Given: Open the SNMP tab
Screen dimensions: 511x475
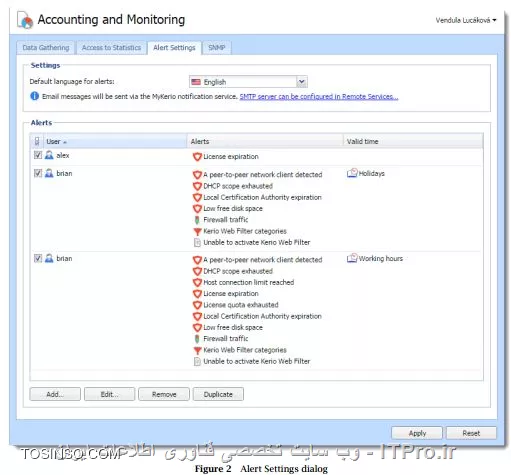Looking at the screenshot, I should pyautogui.click(x=217, y=48).
